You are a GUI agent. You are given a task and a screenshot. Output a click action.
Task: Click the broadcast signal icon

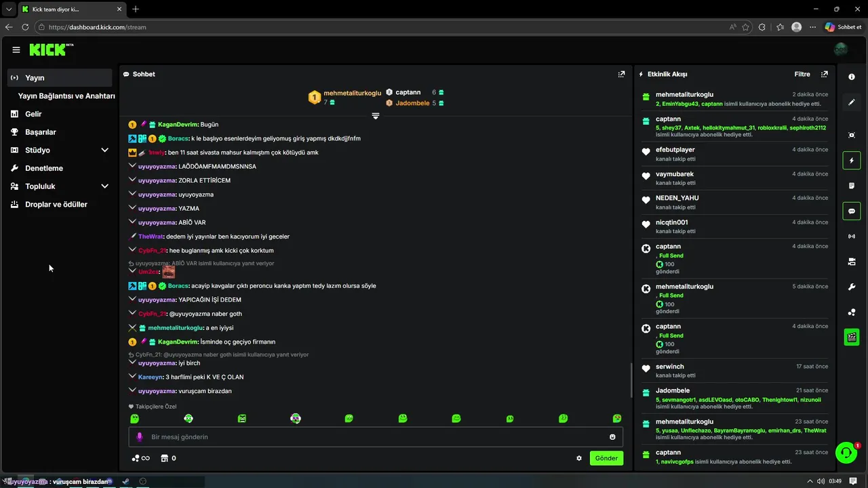click(x=852, y=237)
